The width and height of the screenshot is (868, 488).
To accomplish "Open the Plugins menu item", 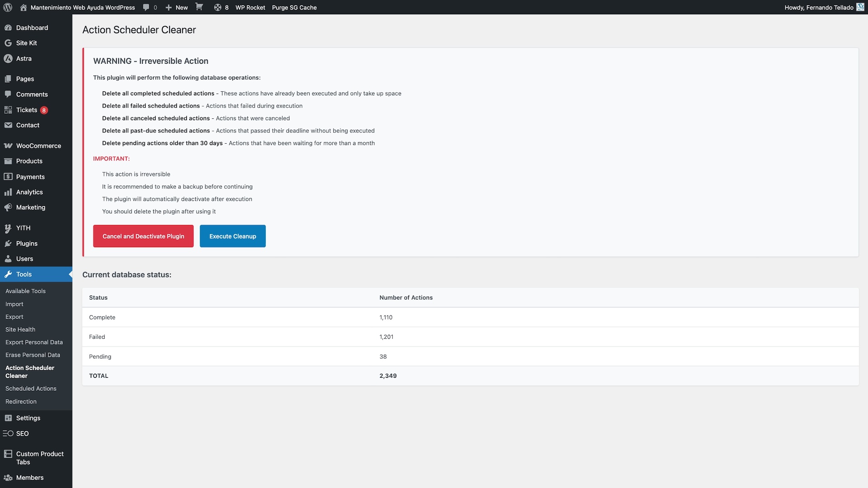I will pyautogui.click(x=26, y=243).
